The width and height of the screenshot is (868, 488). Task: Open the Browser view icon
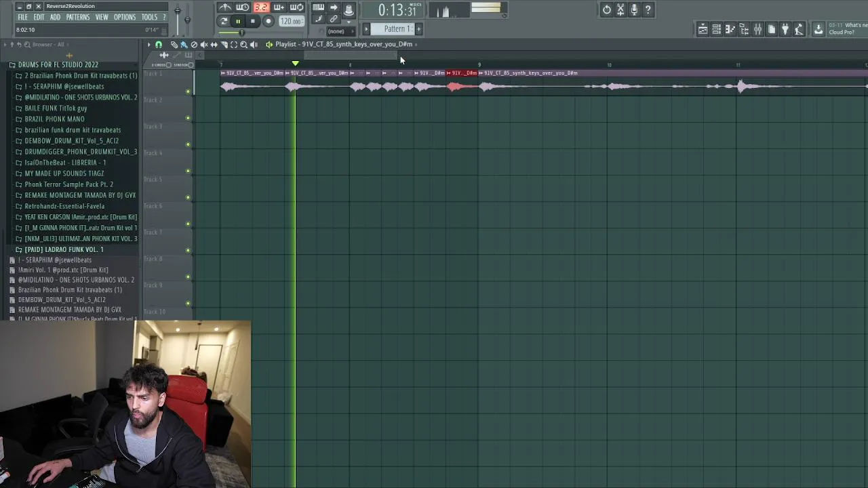[x=744, y=29]
